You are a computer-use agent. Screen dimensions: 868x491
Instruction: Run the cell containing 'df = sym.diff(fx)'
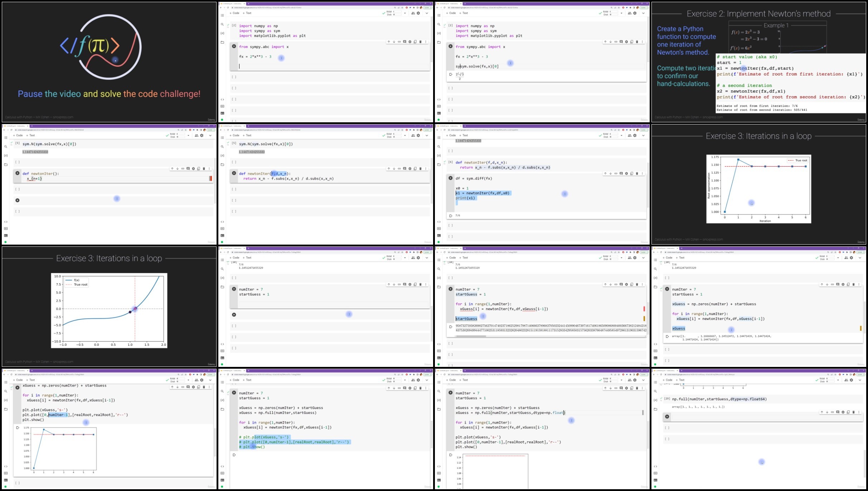pyautogui.click(x=450, y=178)
